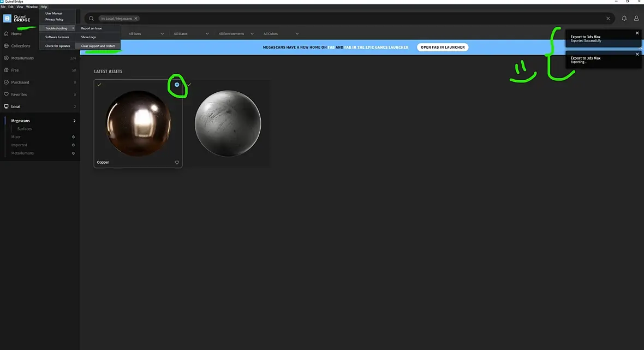Click the OPEN FAB IN LAUNCHER button
The image size is (644, 350).
click(x=442, y=48)
